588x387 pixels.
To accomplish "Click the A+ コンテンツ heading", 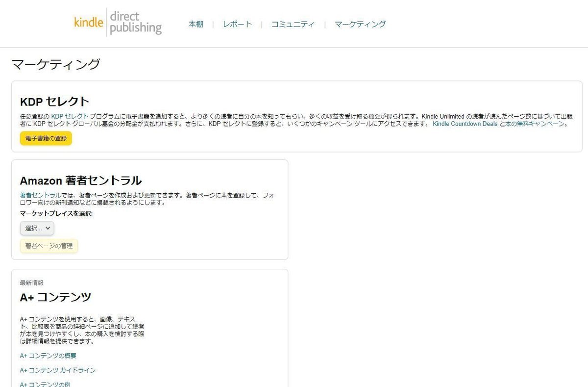I will (55, 297).
